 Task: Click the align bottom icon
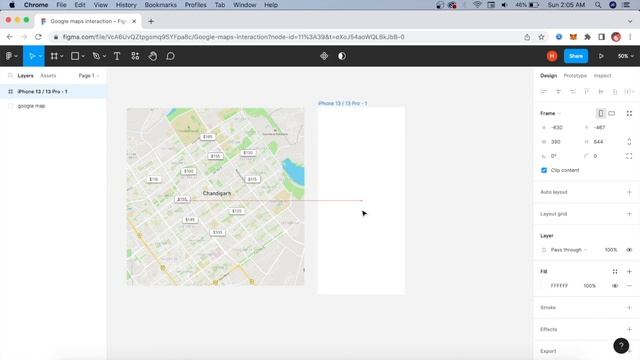click(x=615, y=91)
